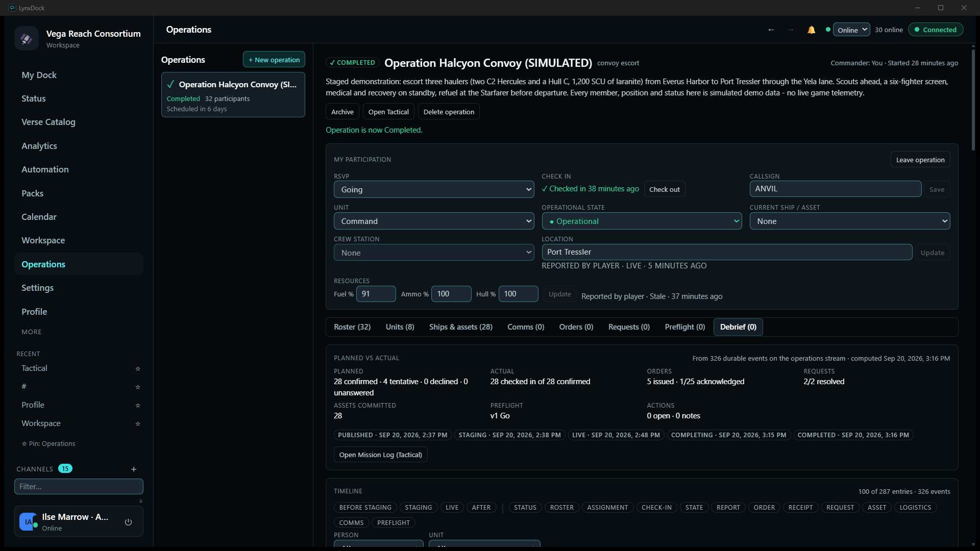
Task: Click the notification bell icon
Action: click(x=811, y=30)
